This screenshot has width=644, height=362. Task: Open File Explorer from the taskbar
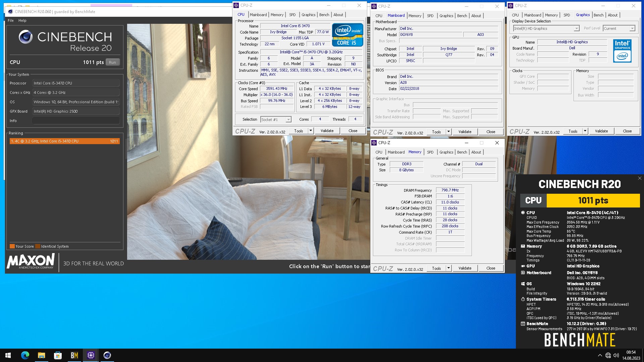click(41, 355)
